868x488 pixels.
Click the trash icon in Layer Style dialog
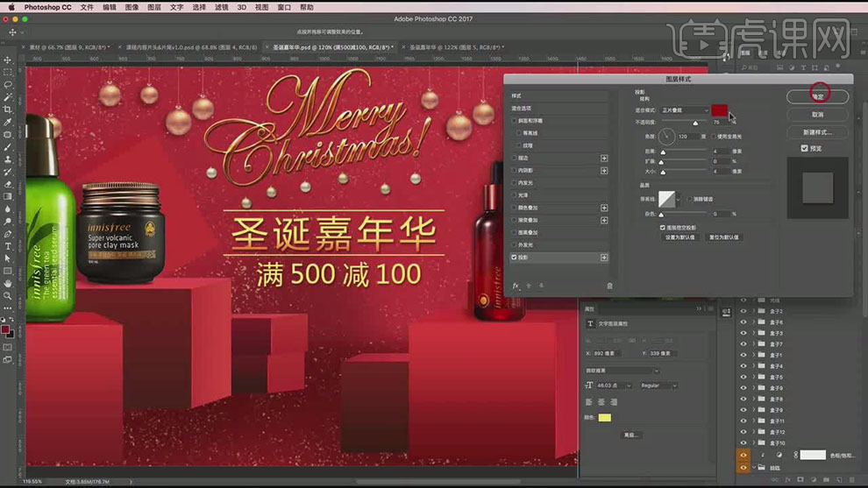click(x=609, y=286)
